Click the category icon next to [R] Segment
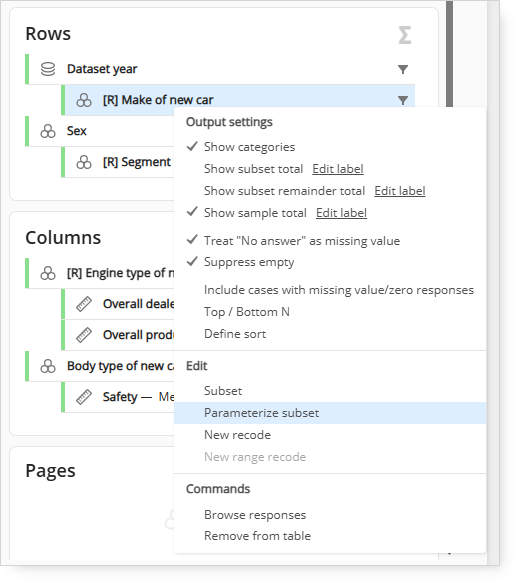This screenshot has height=581, width=515. pos(84,162)
